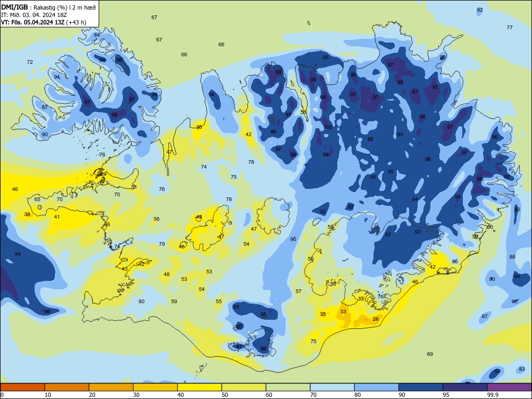Click the 69 value over the southeast sea
Image resolution: width=532 pixels, height=399 pixels.
(x=430, y=354)
